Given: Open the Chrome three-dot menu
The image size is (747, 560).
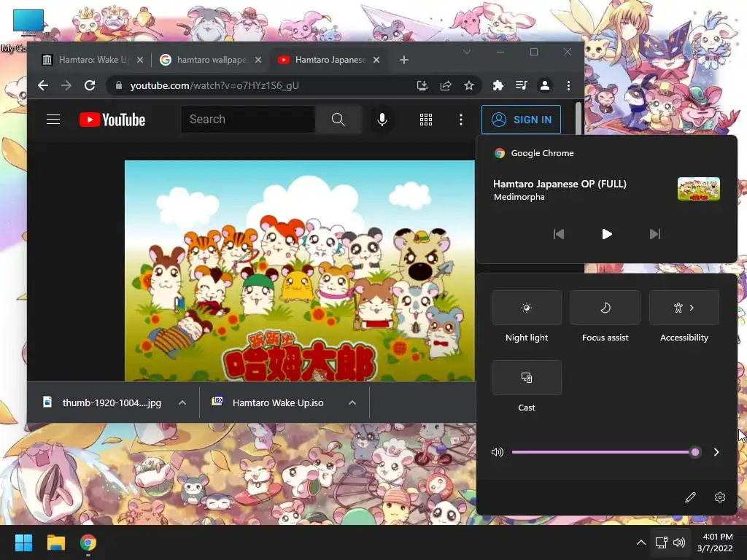Looking at the screenshot, I should click(568, 85).
